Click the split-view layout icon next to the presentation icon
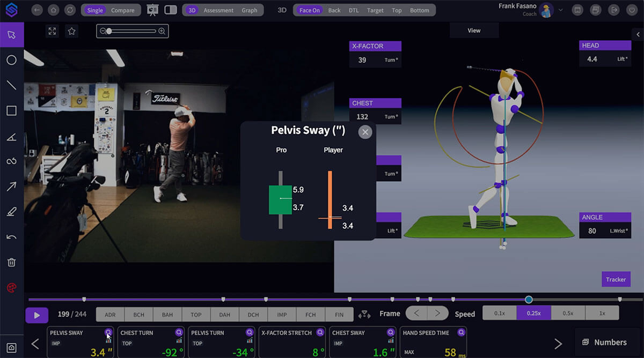644x358 pixels. pos(171,9)
